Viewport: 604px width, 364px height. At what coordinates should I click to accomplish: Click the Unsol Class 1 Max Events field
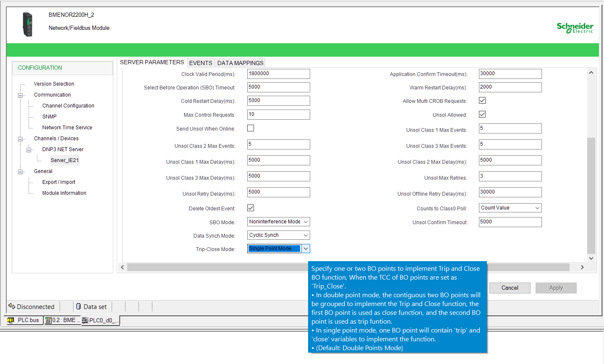click(x=510, y=128)
